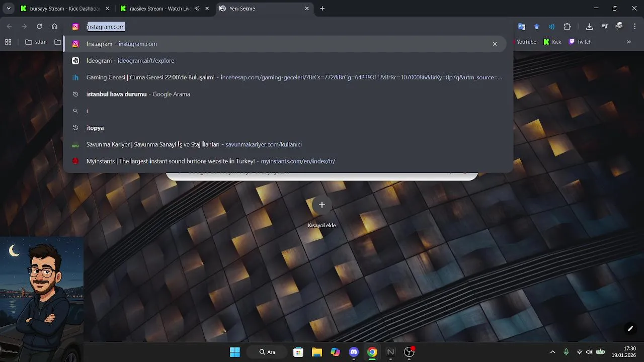Click the profile avatar icon in toolbar
This screenshot has width=644, height=362.
619,27
